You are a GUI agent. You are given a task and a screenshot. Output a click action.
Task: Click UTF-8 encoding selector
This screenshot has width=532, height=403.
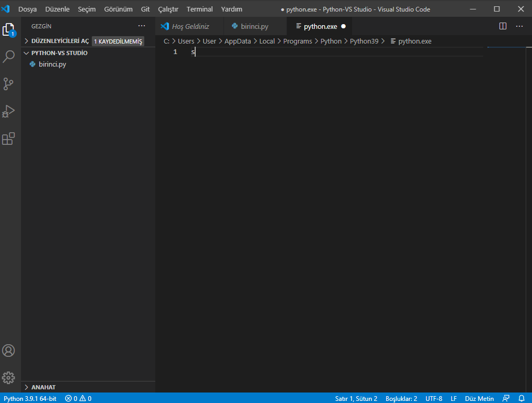(x=433, y=399)
